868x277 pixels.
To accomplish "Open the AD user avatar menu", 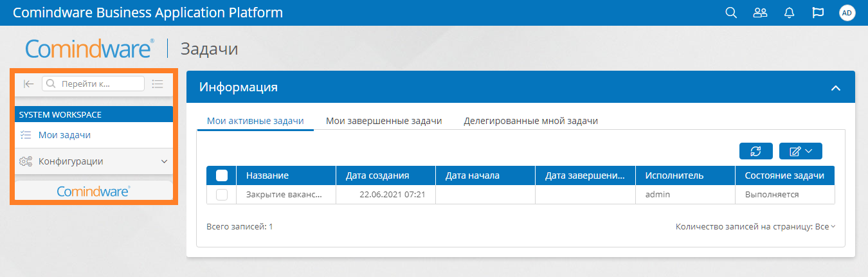I will click(x=847, y=13).
